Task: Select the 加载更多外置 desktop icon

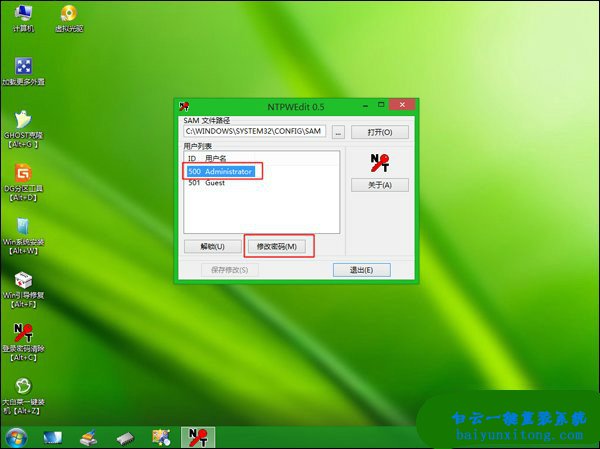Action: pyautogui.click(x=23, y=72)
